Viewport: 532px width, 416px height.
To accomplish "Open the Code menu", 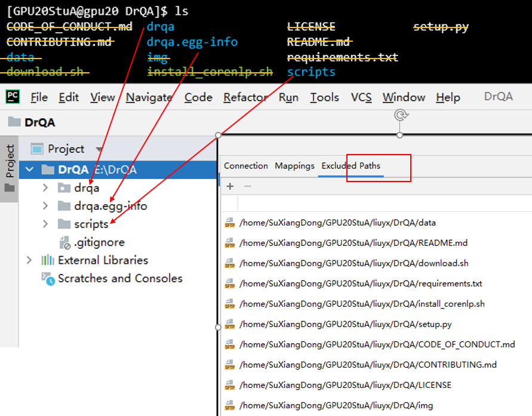I will pos(198,98).
